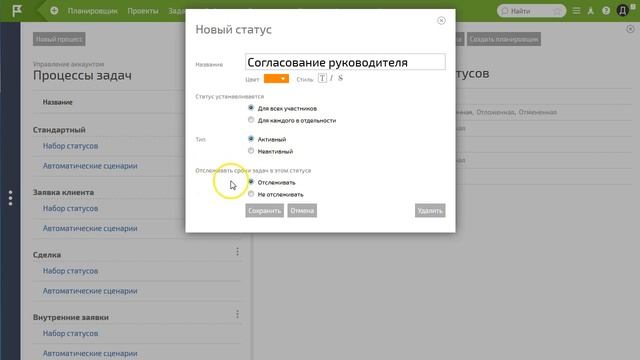This screenshot has height=360, width=640.
Task: Click the Управление аккаунтом breadcrumb text
Action: coord(69,64)
